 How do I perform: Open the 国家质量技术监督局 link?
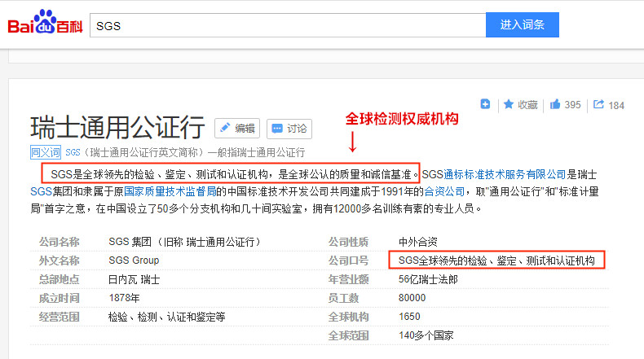pos(170,191)
